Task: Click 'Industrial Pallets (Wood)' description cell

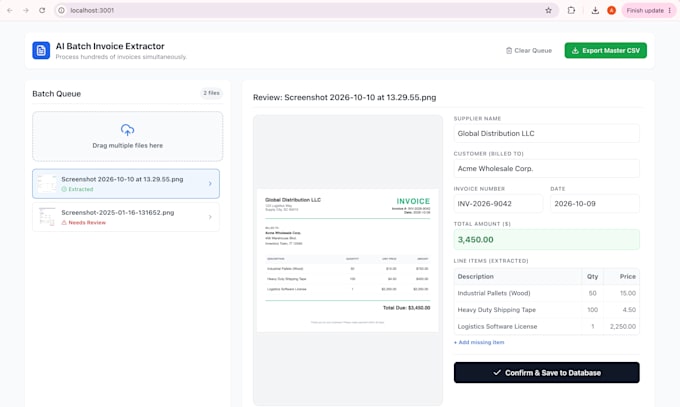Action: point(518,293)
